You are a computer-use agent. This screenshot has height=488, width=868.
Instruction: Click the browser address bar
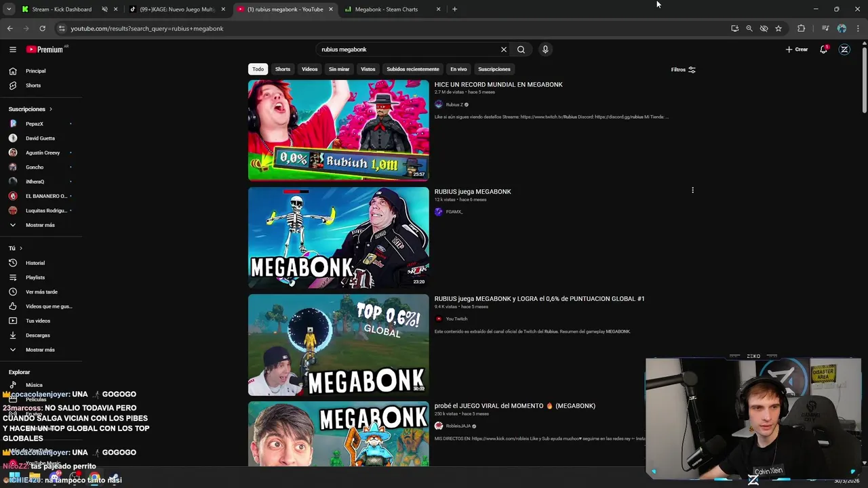393,28
